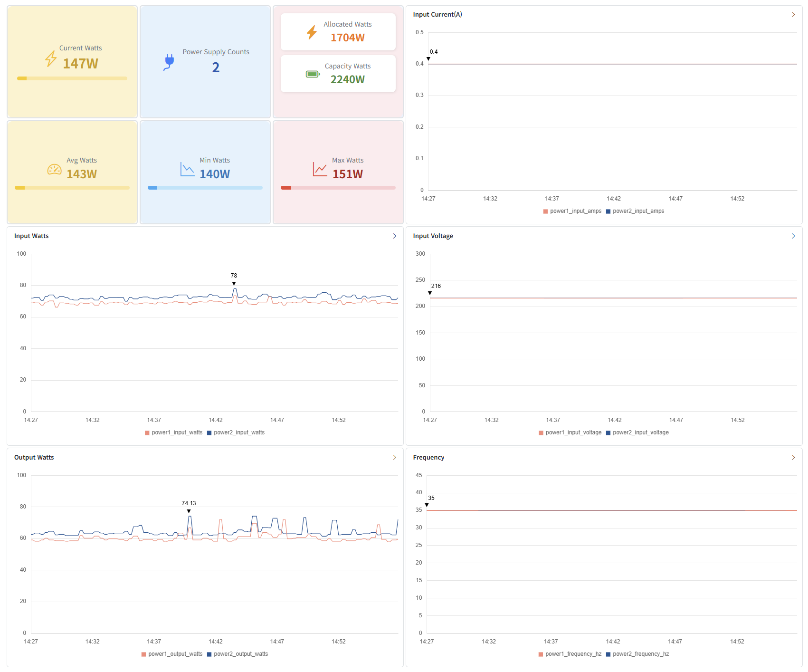This screenshot has width=808, height=672.
Task: Hide power2_output_watts series via legend
Action: [238, 654]
